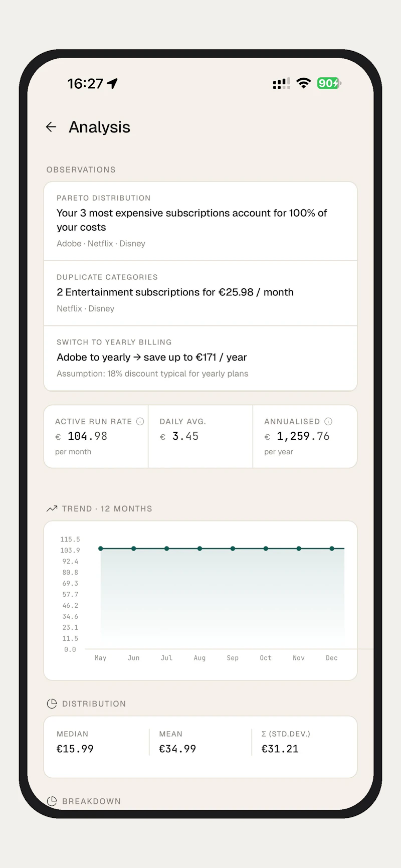401x868 pixels.
Task: Tap the battery indicator showing 90
Action: click(x=329, y=83)
